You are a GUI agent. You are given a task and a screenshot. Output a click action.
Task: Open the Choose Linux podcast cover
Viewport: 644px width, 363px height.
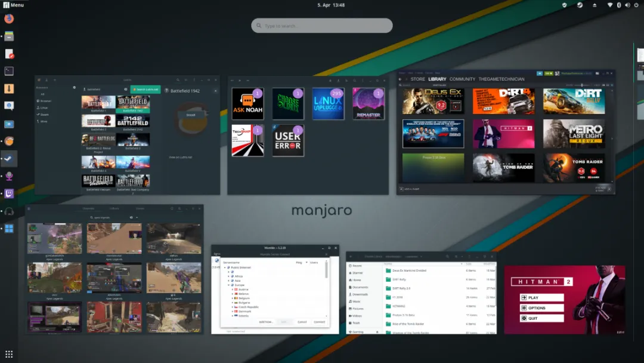[288, 104]
